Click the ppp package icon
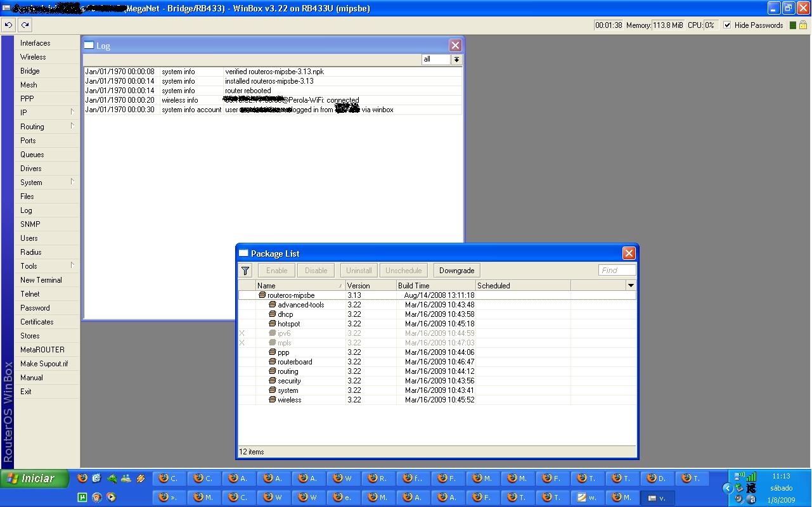The image size is (812, 507). (x=272, y=352)
